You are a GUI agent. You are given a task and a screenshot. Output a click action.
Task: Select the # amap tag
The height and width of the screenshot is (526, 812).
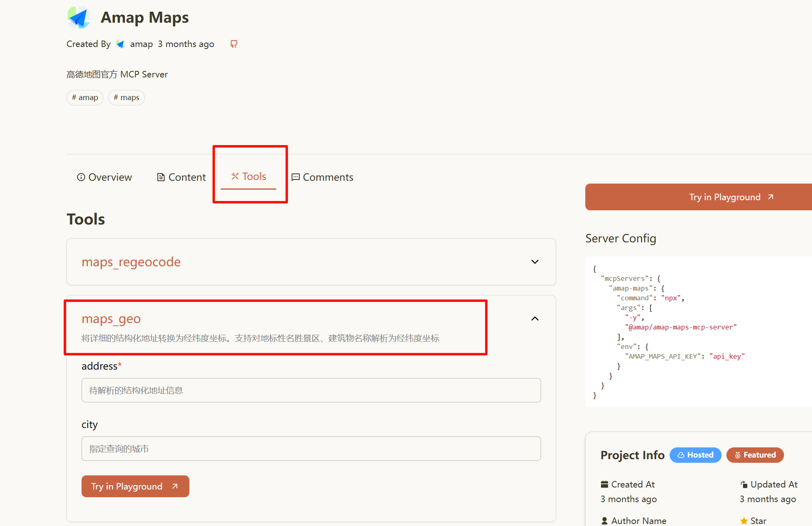coord(85,98)
